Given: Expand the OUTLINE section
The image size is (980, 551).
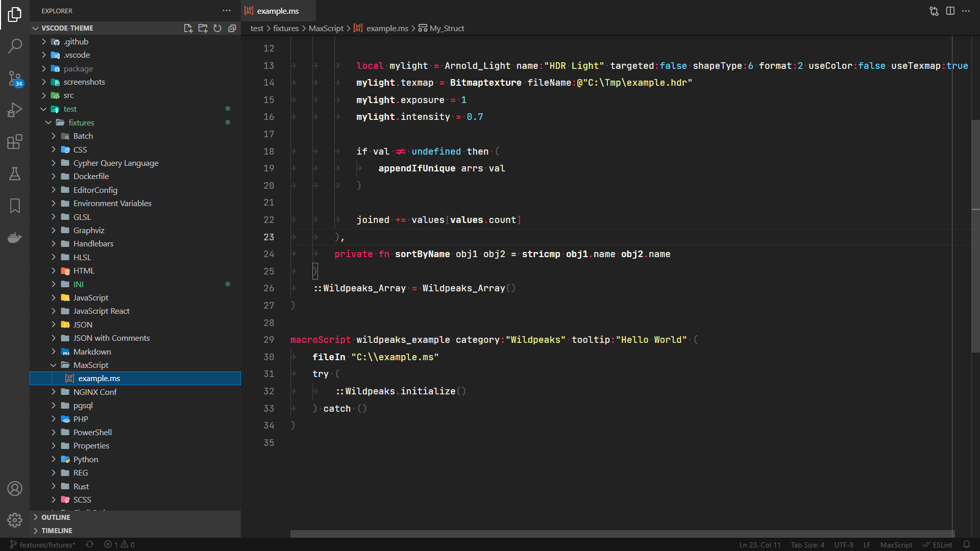Looking at the screenshot, I should pyautogui.click(x=56, y=517).
